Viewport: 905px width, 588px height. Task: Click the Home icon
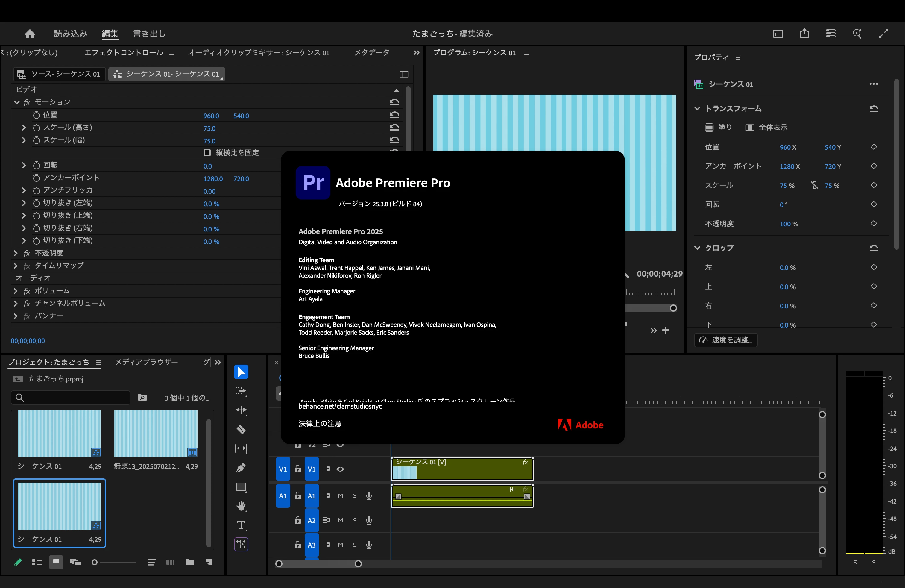click(x=30, y=34)
